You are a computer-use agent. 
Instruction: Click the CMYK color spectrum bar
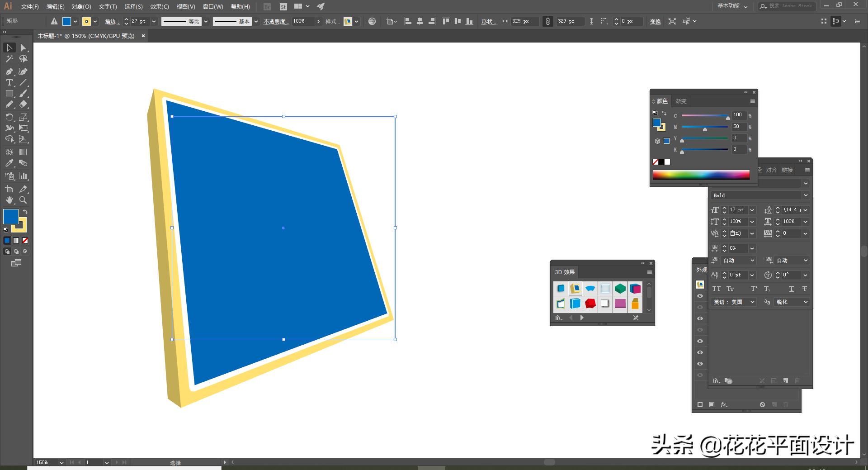[x=701, y=175]
